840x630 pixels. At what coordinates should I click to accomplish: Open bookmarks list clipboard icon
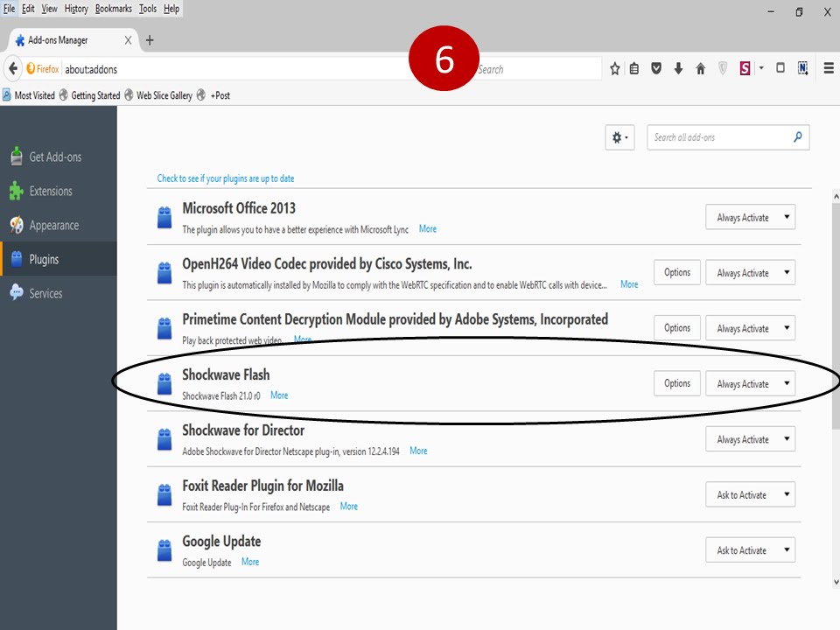coord(634,68)
